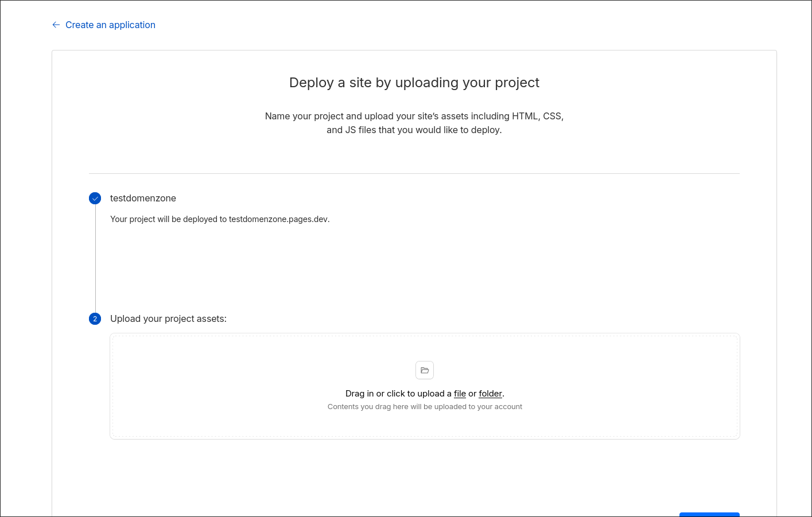Click 'Your project will be deployed to' text
812x517 pixels.
pyautogui.click(x=168, y=219)
